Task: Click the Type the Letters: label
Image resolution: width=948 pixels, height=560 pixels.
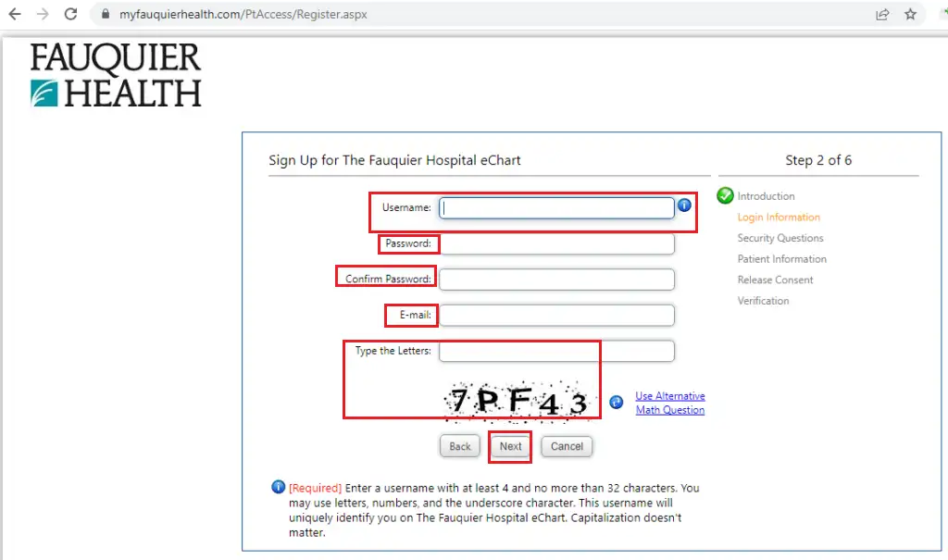Action: tap(393, 351)
